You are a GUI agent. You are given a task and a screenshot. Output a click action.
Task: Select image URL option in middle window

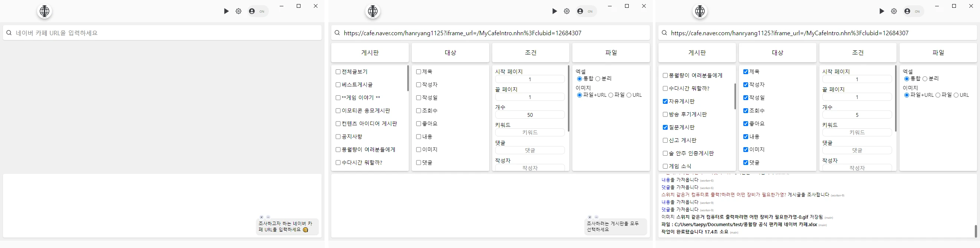[629, 95]
